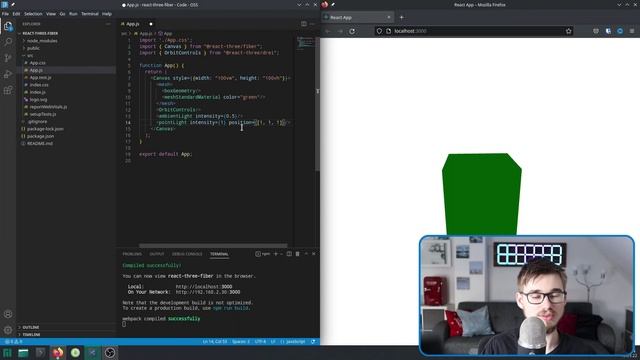Open errors and warnings in status bar

coord(14,342)
